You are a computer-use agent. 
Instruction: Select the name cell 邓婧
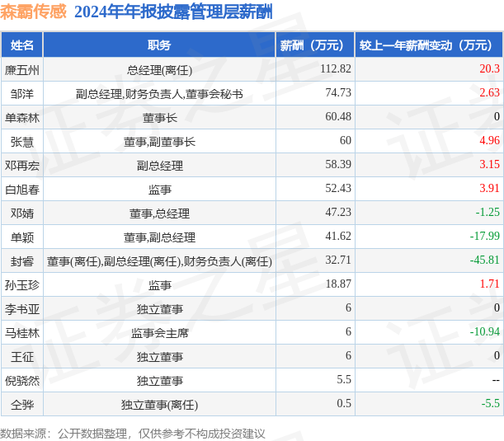21,213
